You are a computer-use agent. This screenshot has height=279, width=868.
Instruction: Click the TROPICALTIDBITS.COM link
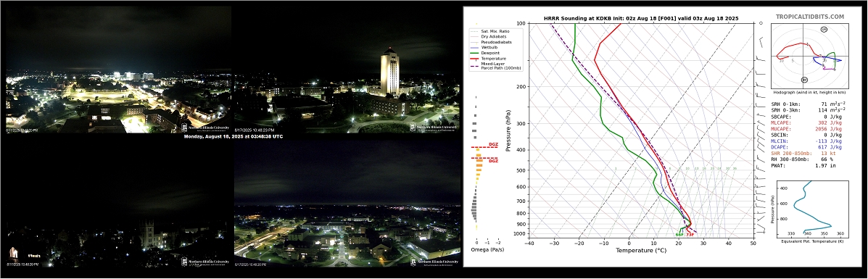tap(810, 17)
